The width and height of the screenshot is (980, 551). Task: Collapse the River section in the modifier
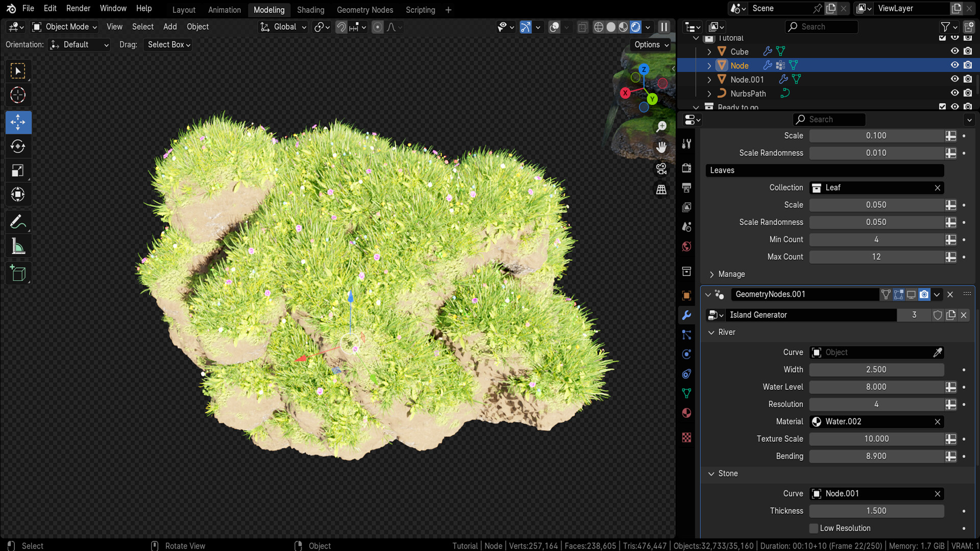[x=711, y=332]
